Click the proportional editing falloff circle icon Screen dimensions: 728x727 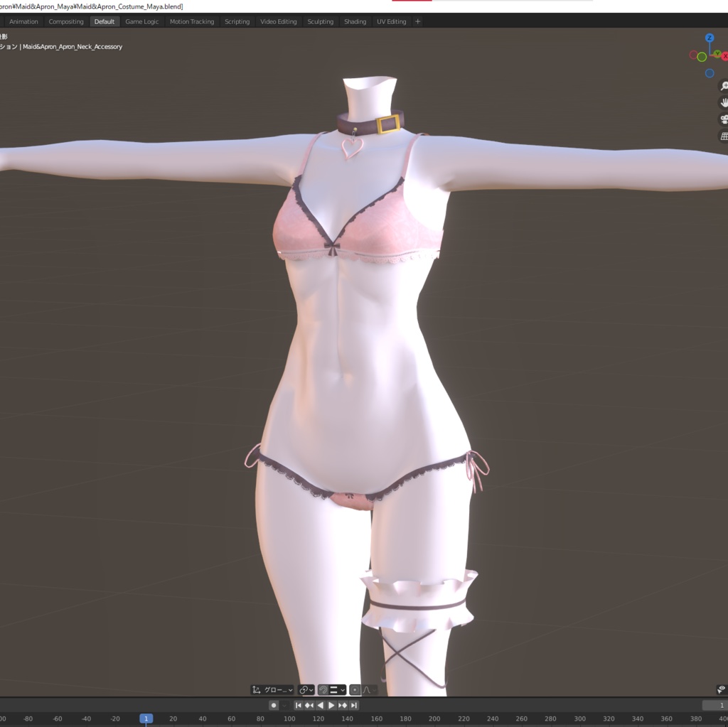click(355, 689)
